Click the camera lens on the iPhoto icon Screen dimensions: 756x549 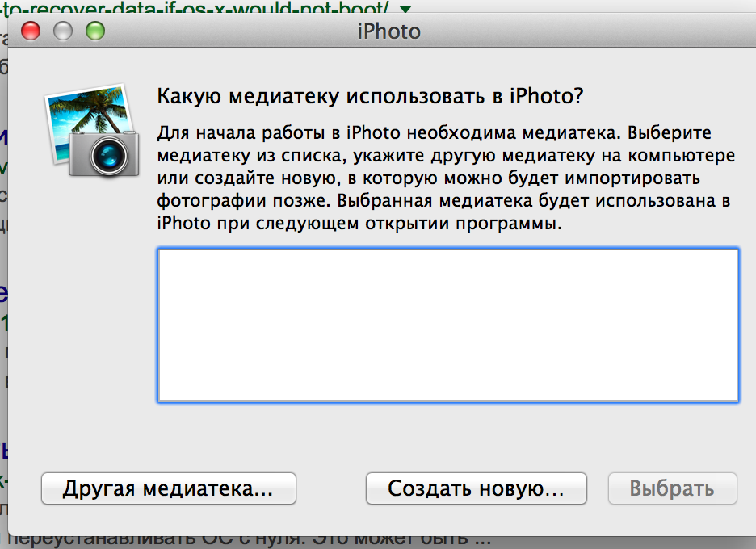106,155
